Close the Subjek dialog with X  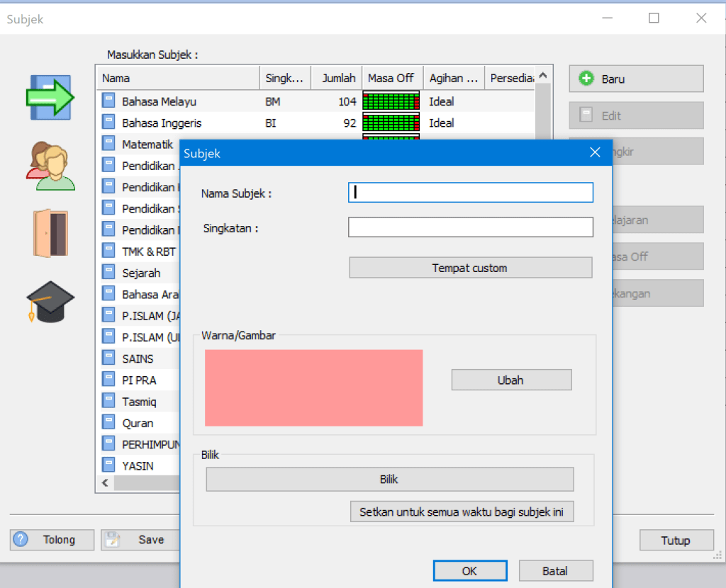595,153
